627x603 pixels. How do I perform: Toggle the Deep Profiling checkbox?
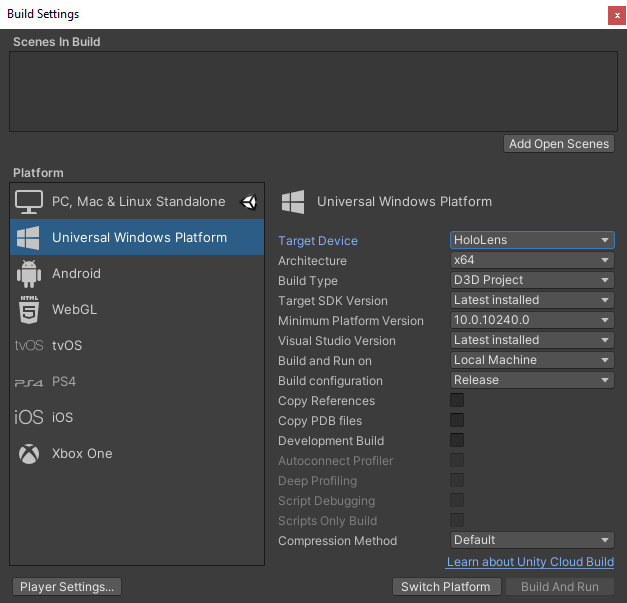coord(457,480)
